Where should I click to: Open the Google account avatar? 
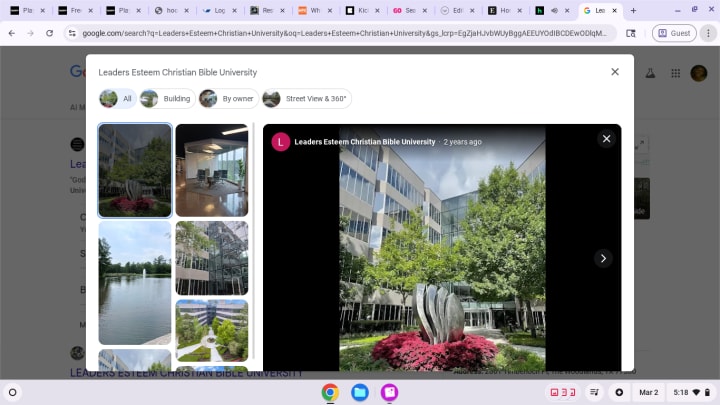pos(699,73)
